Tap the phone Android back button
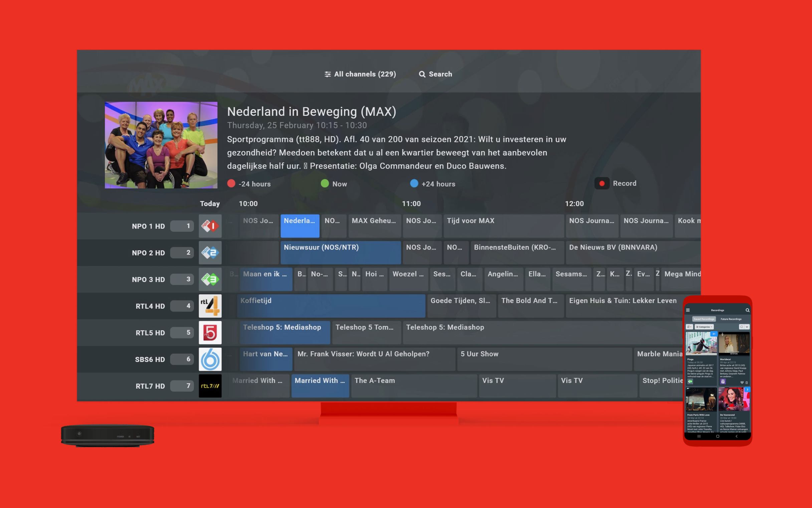The image size is (812, 508). click(x=737, y=436)
